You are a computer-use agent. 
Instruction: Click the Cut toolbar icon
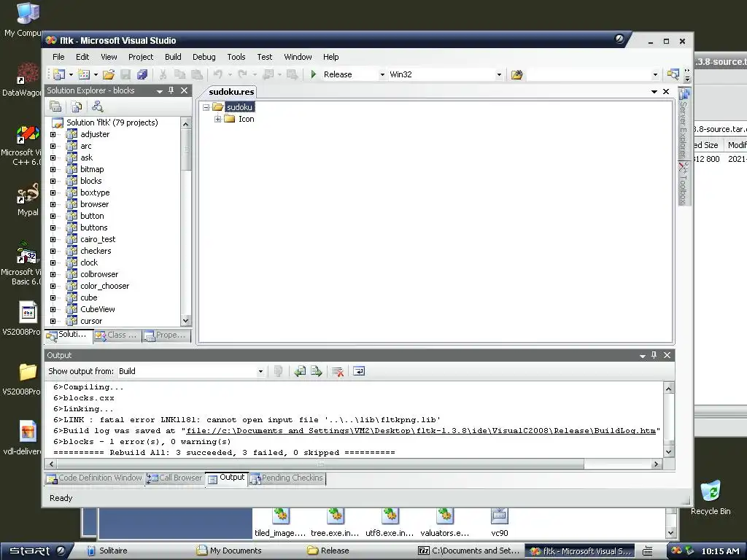point(163,74)
